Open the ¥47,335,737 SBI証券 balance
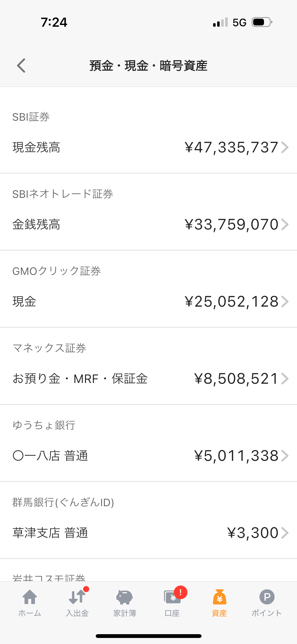 (231, 147)
